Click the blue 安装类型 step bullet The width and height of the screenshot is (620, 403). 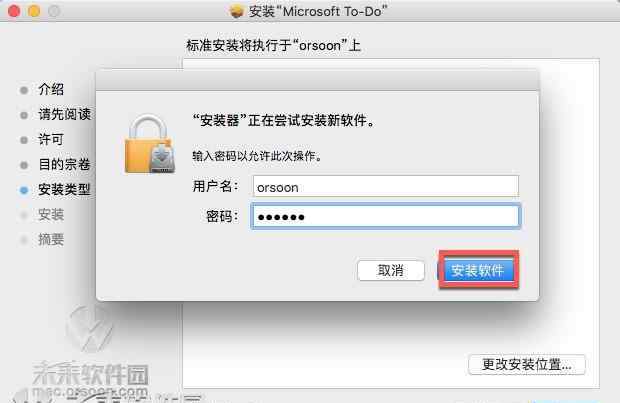coord(24,190)
